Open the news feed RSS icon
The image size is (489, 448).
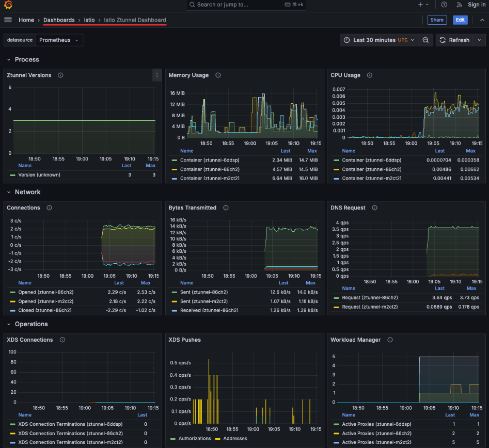459,5
